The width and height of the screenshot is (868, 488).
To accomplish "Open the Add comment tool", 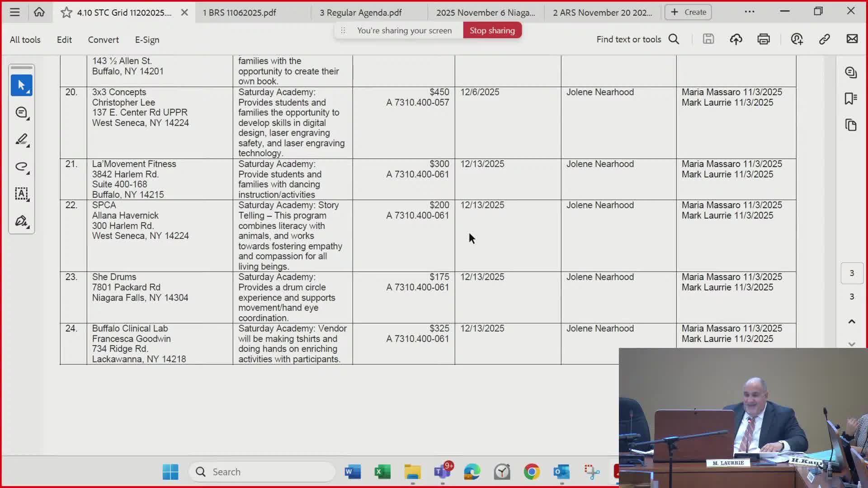I will coord(21,113).
